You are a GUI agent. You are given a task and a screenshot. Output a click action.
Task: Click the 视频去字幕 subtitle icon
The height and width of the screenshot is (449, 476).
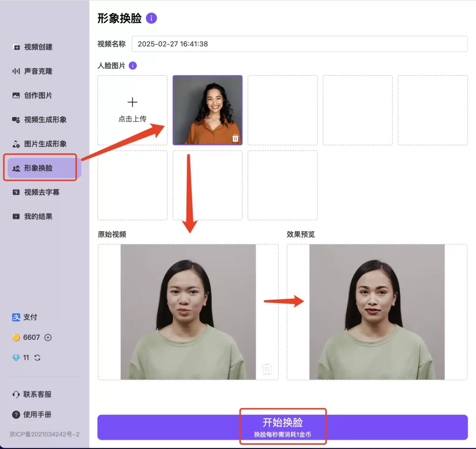pyautogui.click(x=16, y=192)
